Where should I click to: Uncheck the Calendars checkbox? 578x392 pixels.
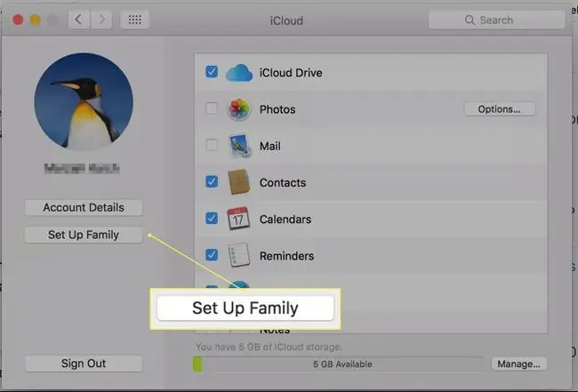(212, 218)
